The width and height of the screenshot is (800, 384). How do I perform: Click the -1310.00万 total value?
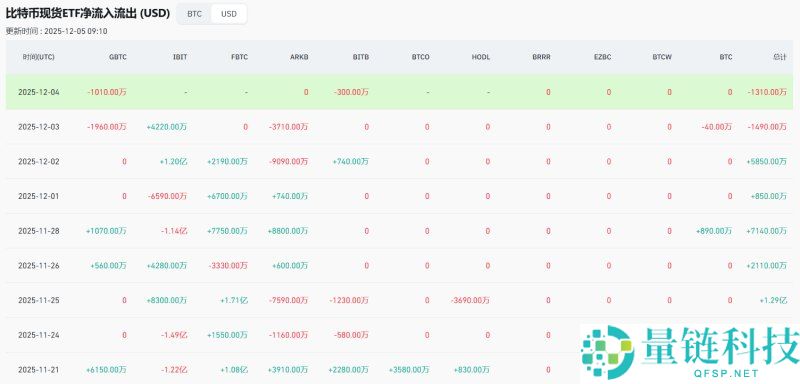click(x=767, y=92)
